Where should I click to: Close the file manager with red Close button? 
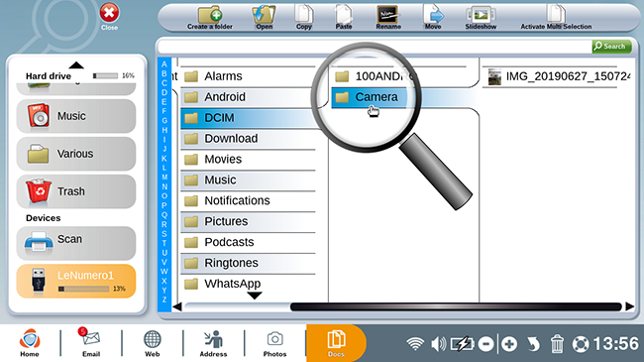(109, 17)
